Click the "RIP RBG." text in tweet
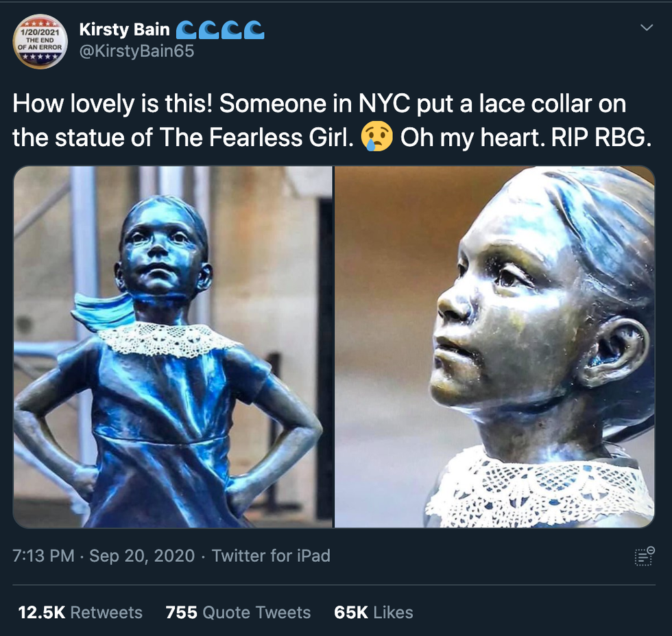The image size is (672, 636). pyautogui.click(x=601, y=137)
